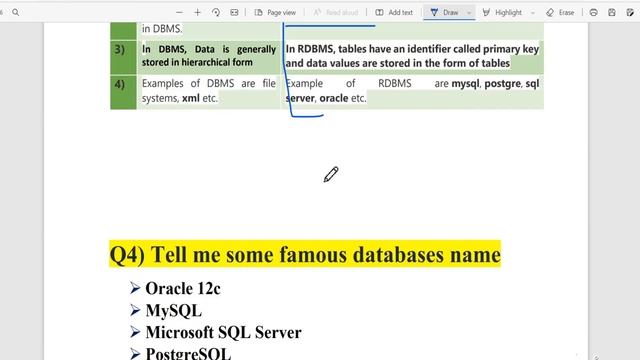The height and width of the screenshot is (360, 640).
Task: Click the 'in DBMS.' text in top row
Action: pos(162,29)
